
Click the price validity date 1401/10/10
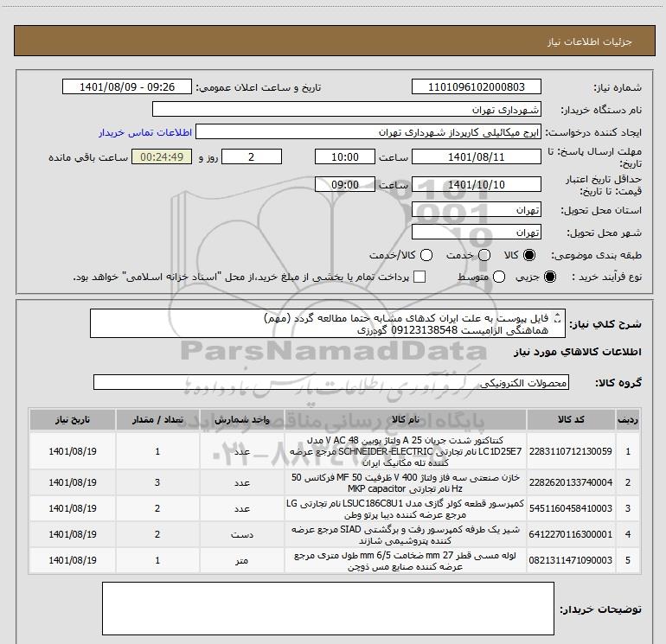(x=476, y=184)
